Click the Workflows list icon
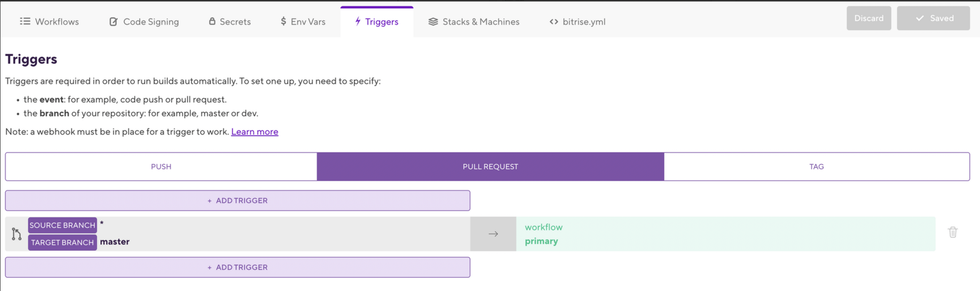The image size is (980, 291). [x=25, y=21]
